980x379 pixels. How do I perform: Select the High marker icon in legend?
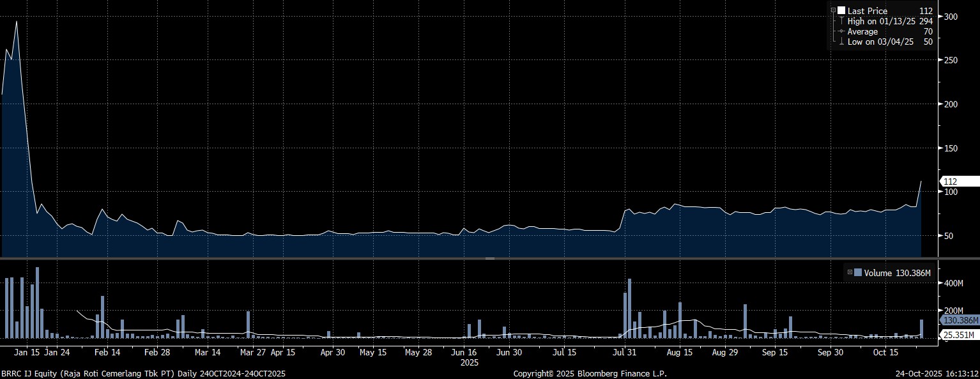pos(841,21)
